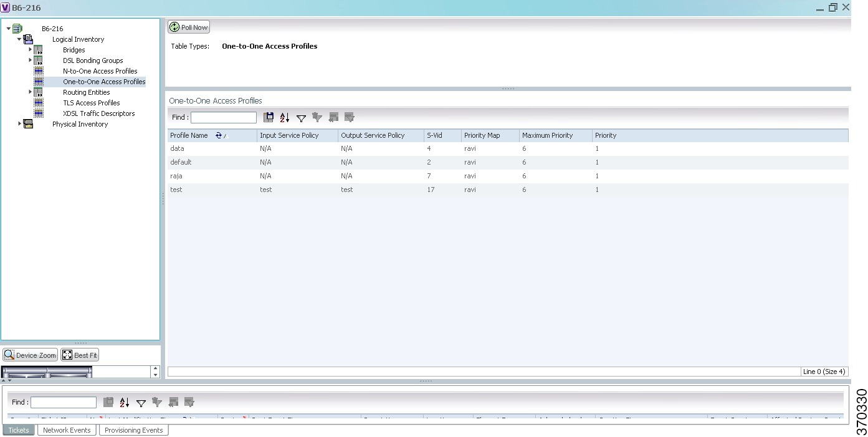Click the B6-216 device icon in tree
The image size is (868, 437).
point(17,29)
